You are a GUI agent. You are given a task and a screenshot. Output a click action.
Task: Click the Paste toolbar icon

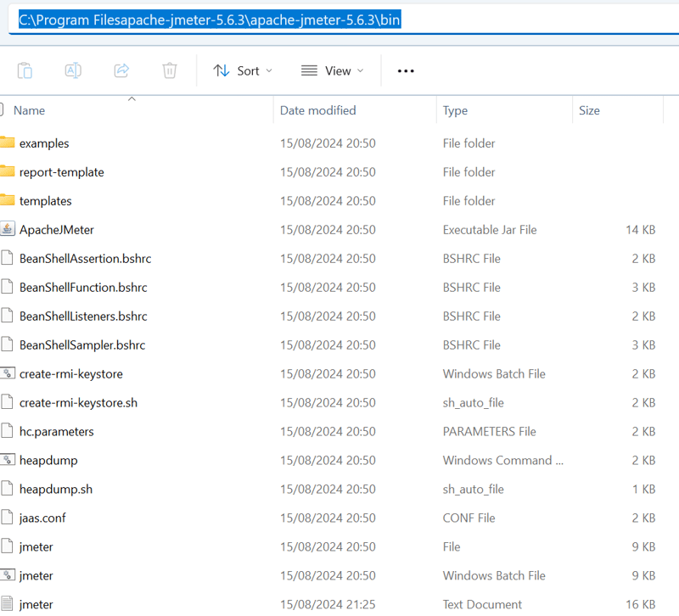point(25,70)
